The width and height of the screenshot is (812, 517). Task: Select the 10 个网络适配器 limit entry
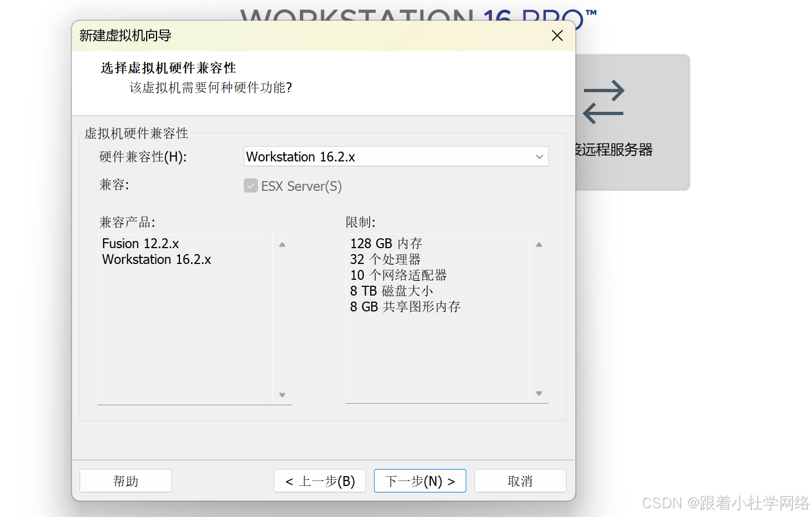[398, 275]
